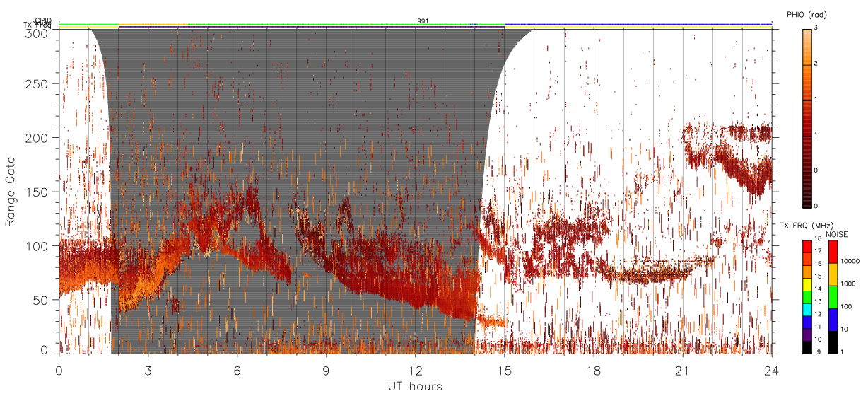Click the red TX FRQ swatch for 17-18 MHz
The height and width of the screenshot is (401, 868).
(x=807, y=247)
